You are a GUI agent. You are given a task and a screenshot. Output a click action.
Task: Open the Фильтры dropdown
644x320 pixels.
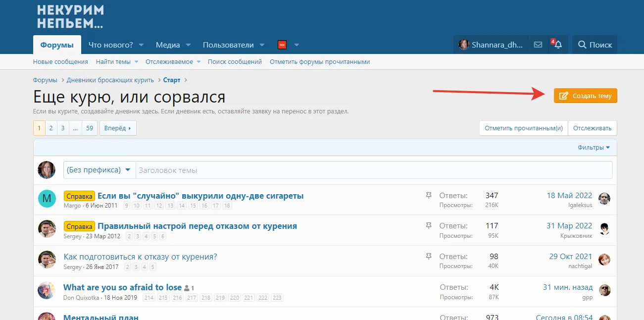click(x=594, y=148)
